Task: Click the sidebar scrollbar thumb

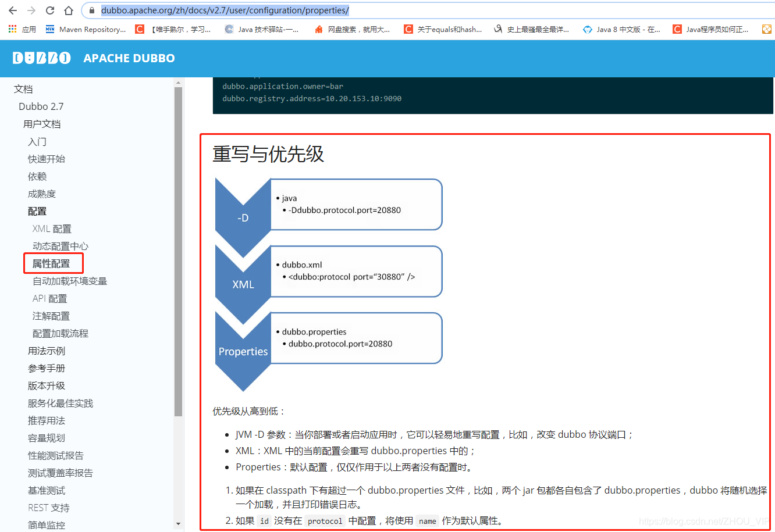Action: click(x=178, y=252)
